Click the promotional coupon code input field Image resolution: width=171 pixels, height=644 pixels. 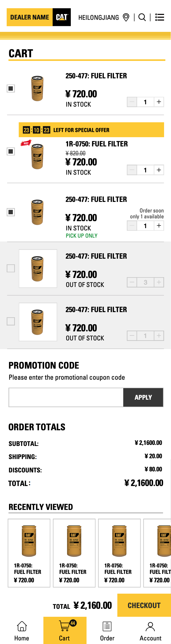(66, 397)
